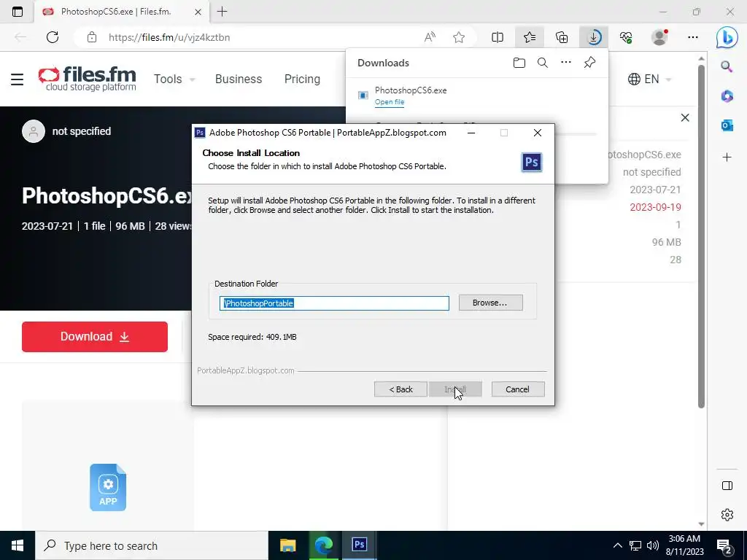This screenshot has width=747, height=560.
Task: Click the browser address bar URL
Action: [169, 37]
